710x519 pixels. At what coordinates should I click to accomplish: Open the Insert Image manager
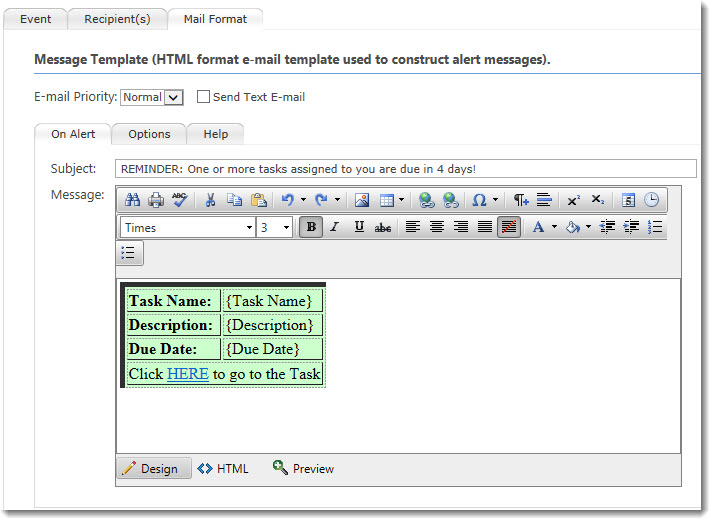pyautogui.click(x=362, y=200)
